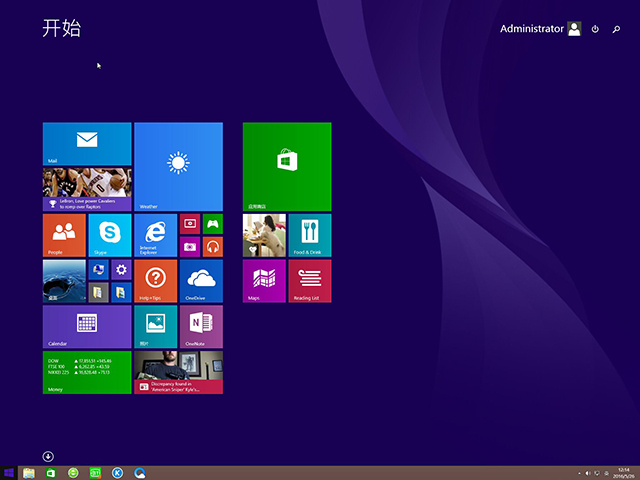
Task: Open the Calendar tile
Action: point(87,327)
